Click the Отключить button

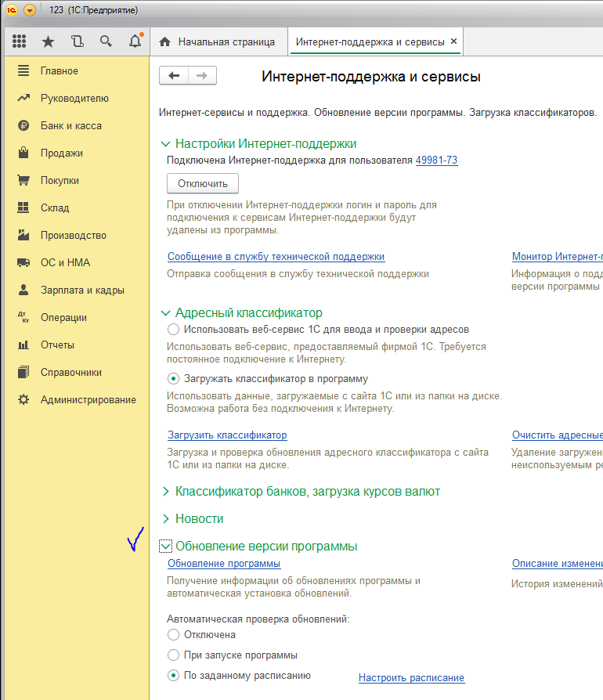tap(203, 183)
